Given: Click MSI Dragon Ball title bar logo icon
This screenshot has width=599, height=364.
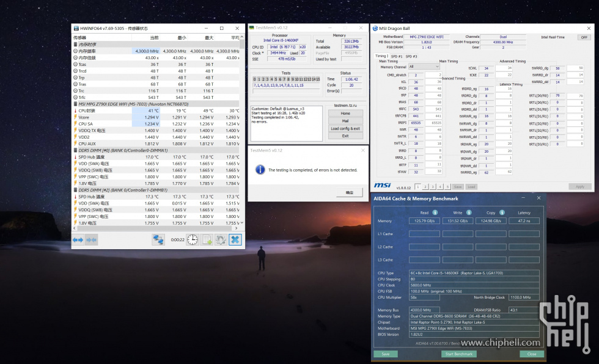Looking at the screenshot, I should coord(375,28).
